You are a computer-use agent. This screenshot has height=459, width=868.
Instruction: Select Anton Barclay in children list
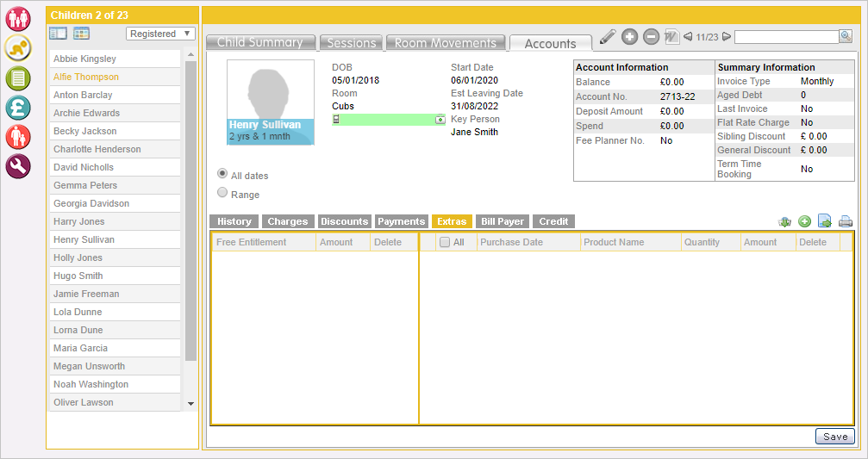(x=116, y=95)
